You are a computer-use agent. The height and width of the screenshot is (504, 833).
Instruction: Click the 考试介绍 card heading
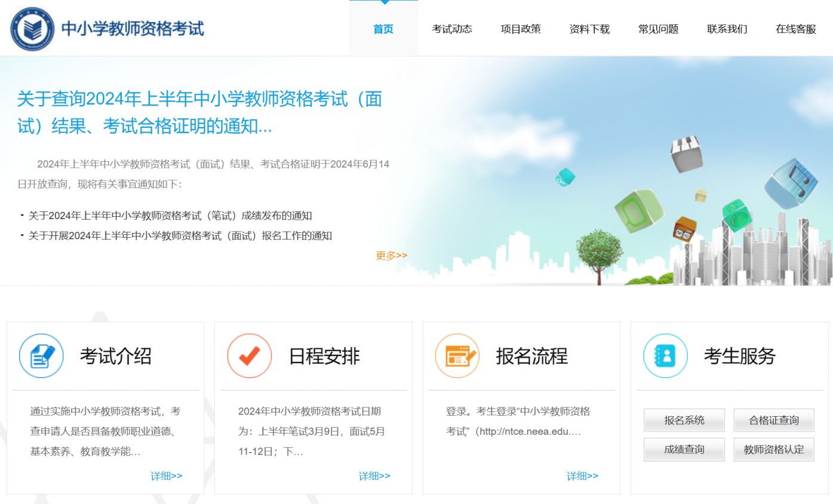(116, 356)
